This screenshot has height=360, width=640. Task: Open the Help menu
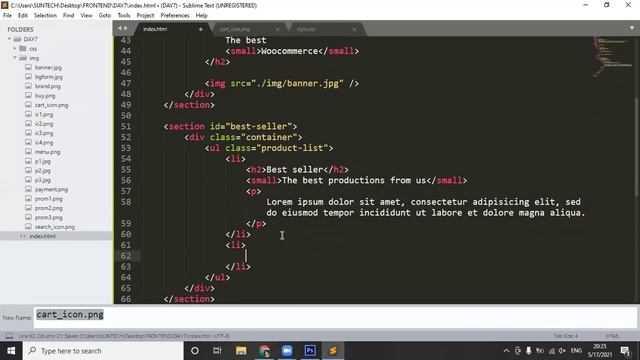click(x=201, y=16)
